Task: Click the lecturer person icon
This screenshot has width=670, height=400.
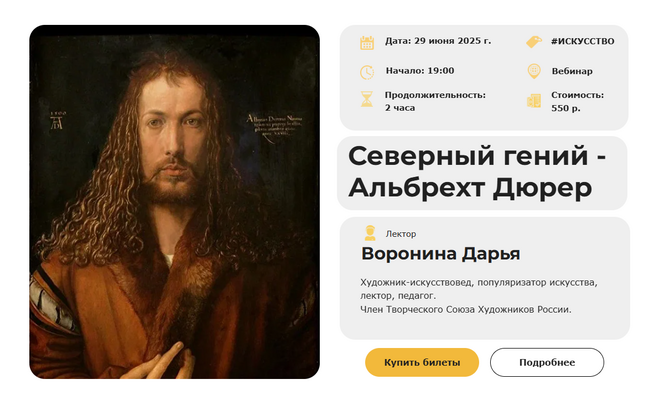Action: (x=369, y=233)
